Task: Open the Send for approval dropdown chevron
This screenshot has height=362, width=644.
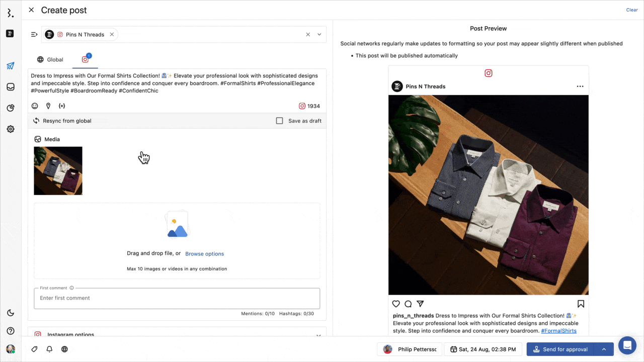Action: pos(604,349)
